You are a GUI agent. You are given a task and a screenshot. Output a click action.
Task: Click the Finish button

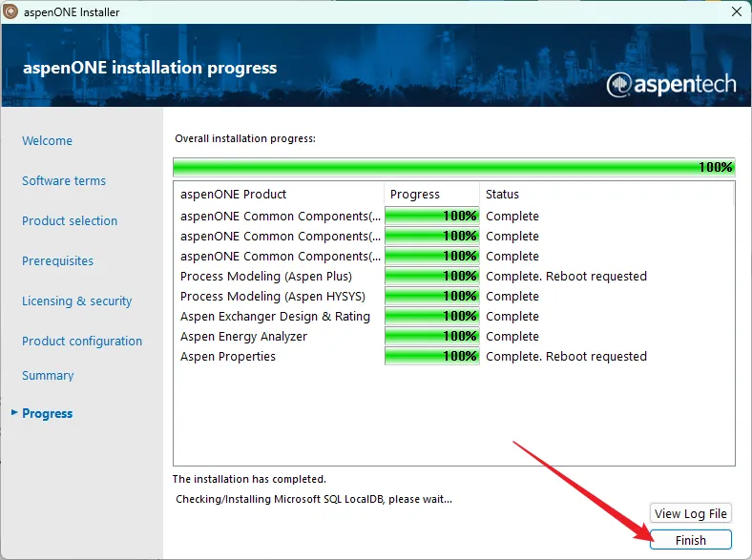point(691,540)
